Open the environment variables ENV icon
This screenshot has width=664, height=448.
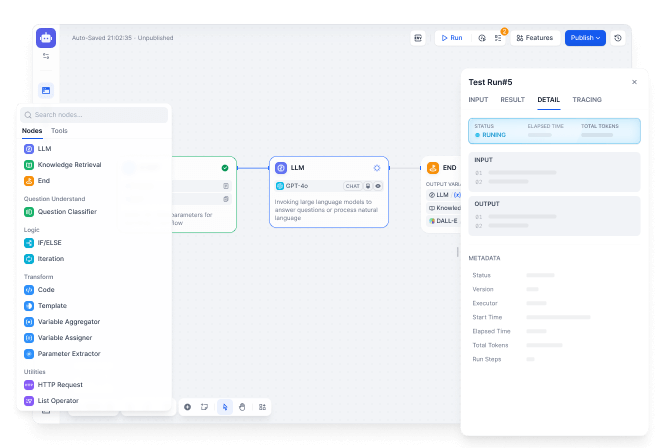point(418,38)
